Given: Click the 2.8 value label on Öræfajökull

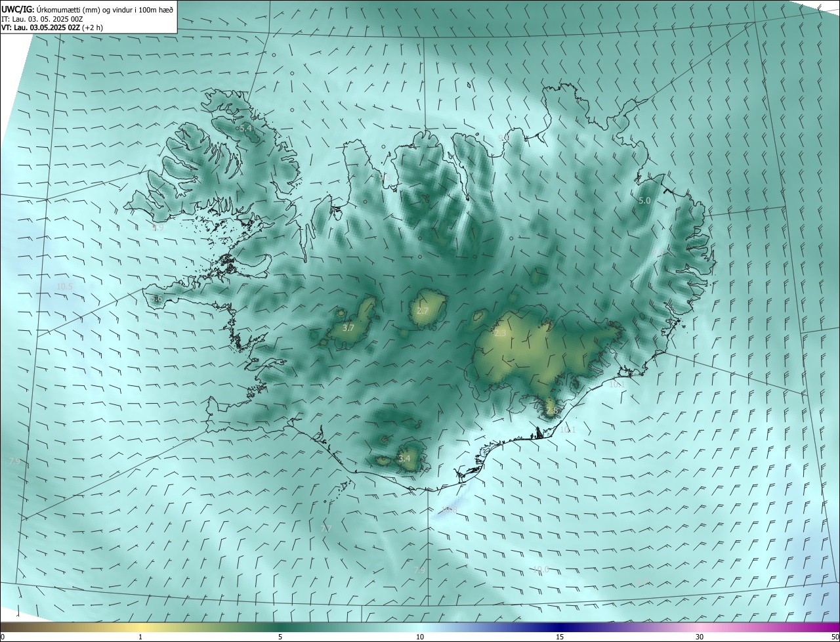Looking at the screenshot, I should (551, 411).
